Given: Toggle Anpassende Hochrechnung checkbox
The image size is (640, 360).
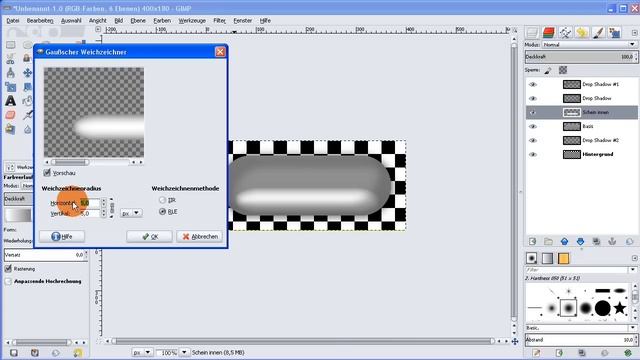Looking at the screenshot, I should coord(8,281).
